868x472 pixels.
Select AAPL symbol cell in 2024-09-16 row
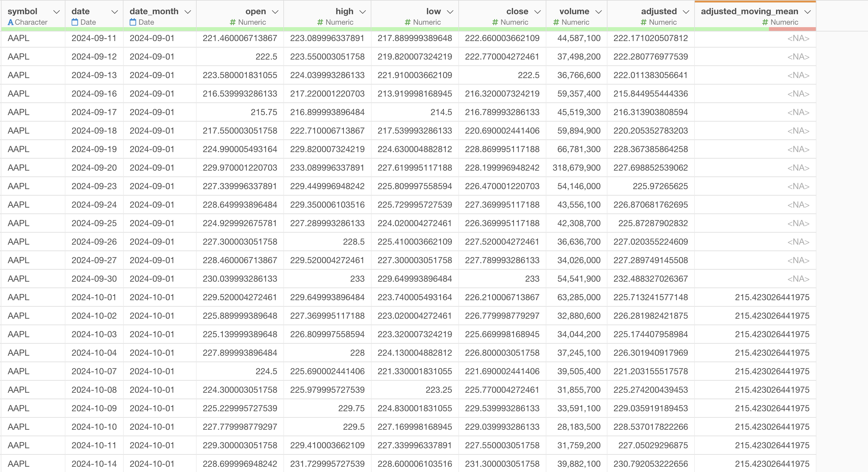[x=33, y=93]
